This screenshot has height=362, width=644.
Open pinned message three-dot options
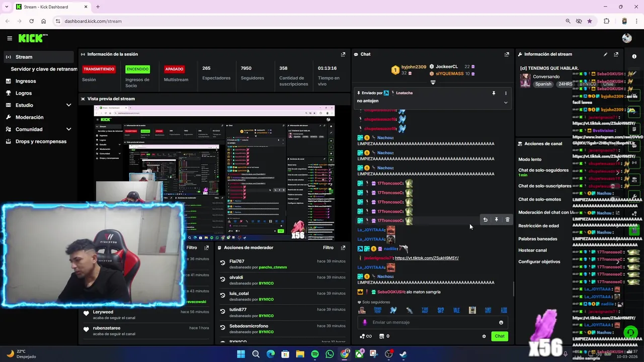click(506, 93)
